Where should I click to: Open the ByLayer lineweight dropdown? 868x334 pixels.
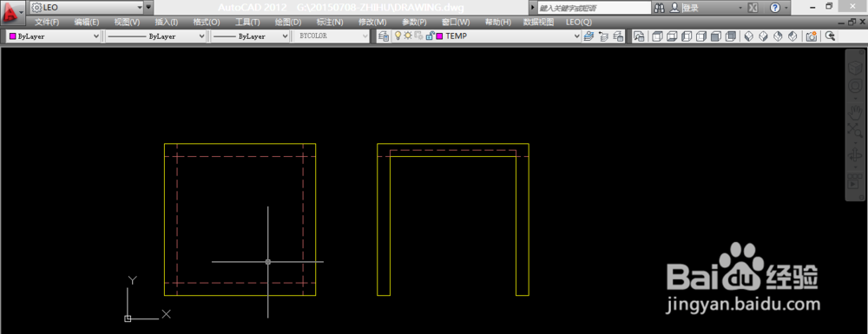(x=250, y=36)
